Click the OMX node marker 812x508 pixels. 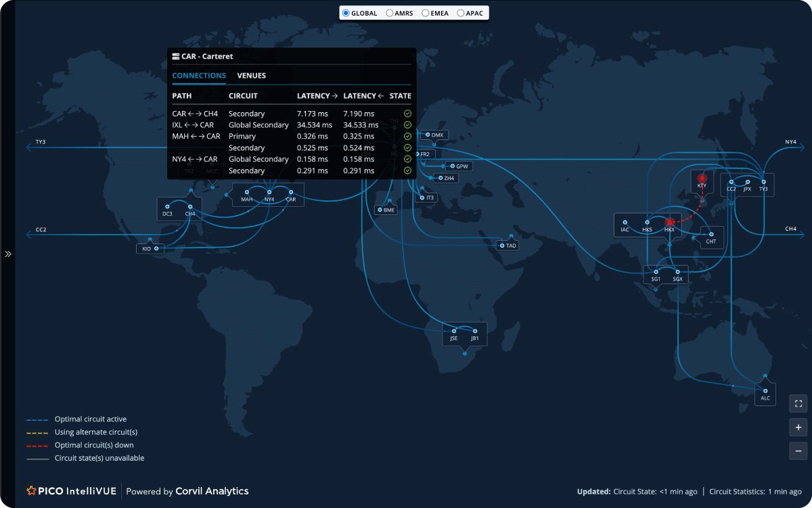click(x=428, y=135)
